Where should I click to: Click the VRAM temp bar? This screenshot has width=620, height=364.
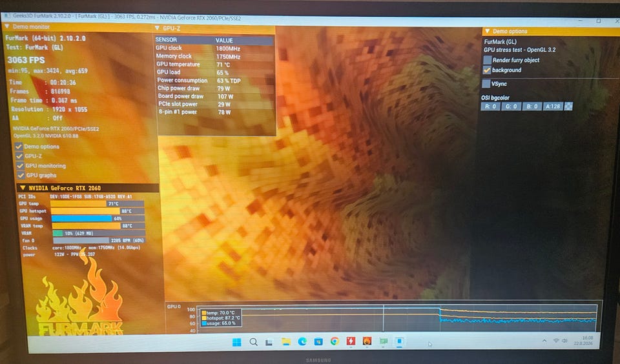[x=98, y=226]
